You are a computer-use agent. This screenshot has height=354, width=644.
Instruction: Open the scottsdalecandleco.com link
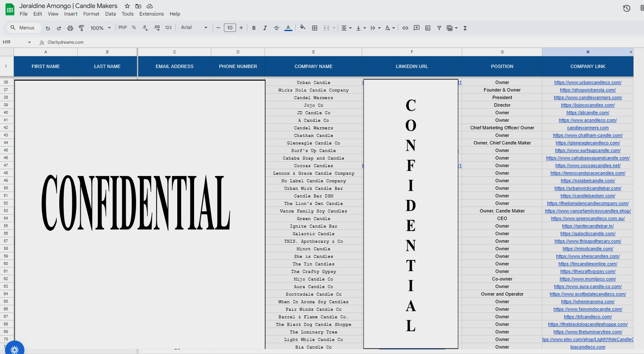tap(588, 294)
